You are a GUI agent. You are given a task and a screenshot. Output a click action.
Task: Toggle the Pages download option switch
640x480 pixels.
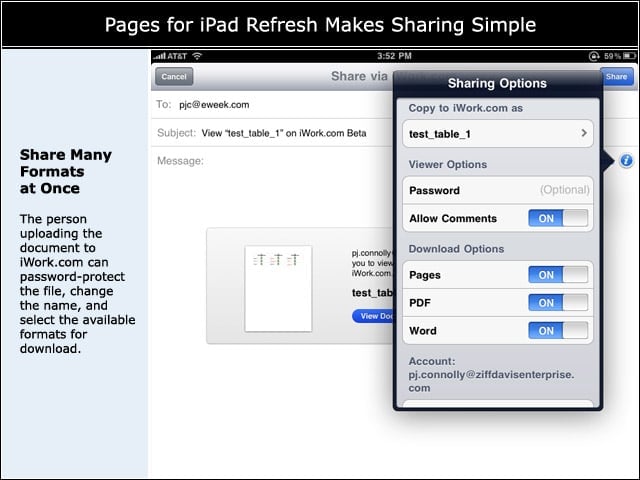coord(558,275)
